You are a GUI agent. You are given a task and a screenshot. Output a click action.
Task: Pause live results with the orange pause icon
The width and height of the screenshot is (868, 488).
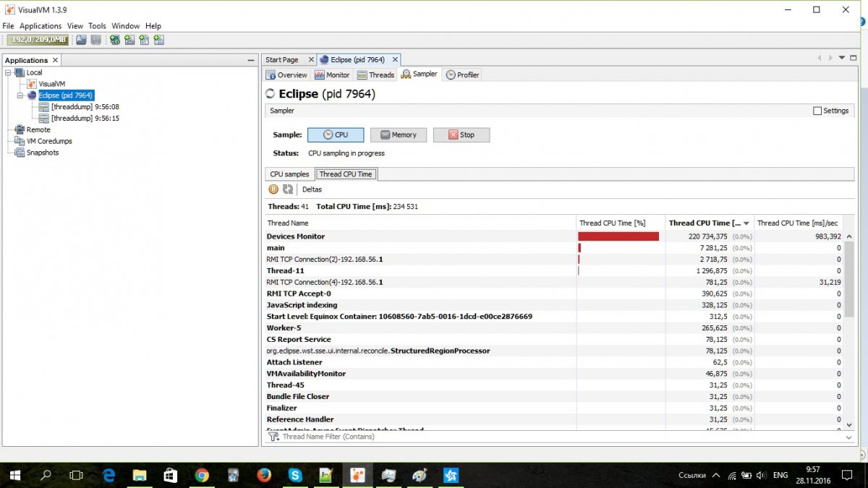(273, 189)
